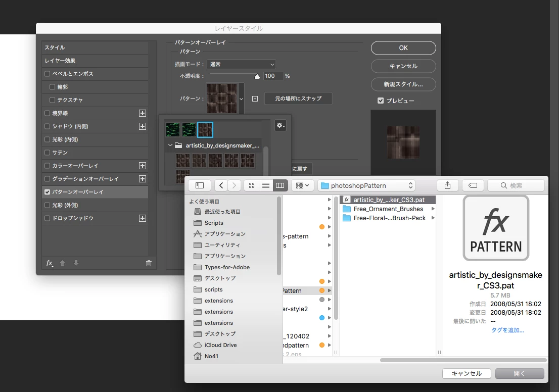Toggle the プレビュー checkbox
The width and height of the screenshot is (559, 392).
coord(381,101)
